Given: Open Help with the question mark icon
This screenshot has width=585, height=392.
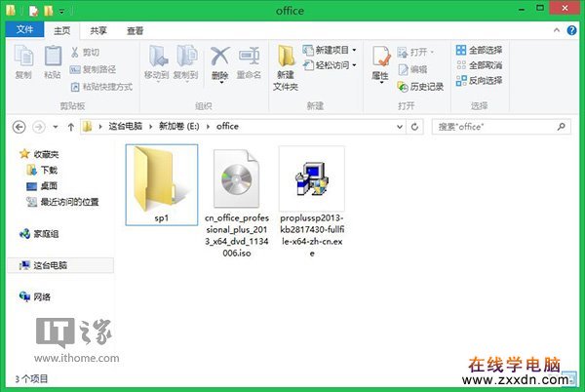Looking at the screenshot, I should (571, 30).
